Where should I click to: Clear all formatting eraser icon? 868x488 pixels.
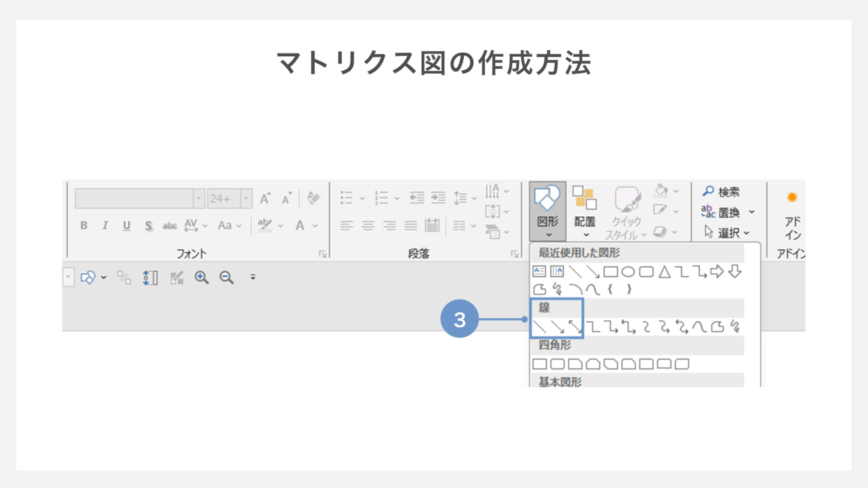coord(313,197)
